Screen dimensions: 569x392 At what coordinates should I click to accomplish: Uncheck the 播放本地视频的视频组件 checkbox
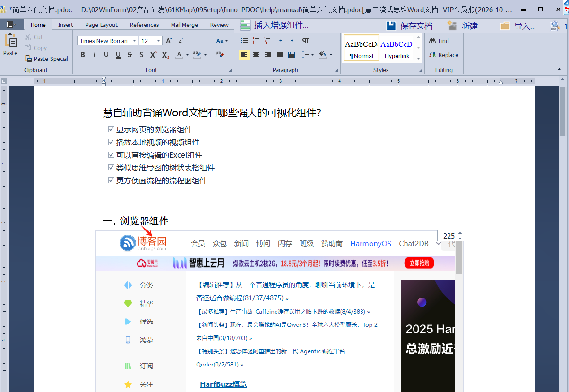click(111, 142)
